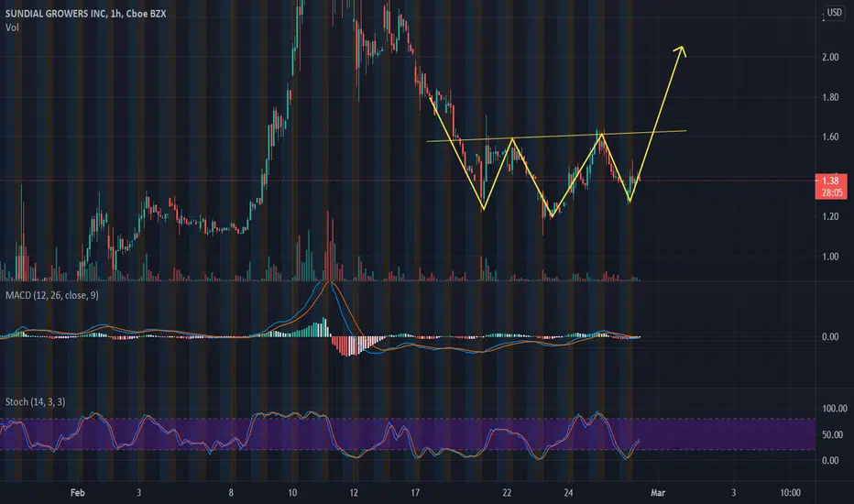Viewport: 854px width, 504px height.
Task: Click the MACD 0.00 axis value
Action: click(830, 336)
